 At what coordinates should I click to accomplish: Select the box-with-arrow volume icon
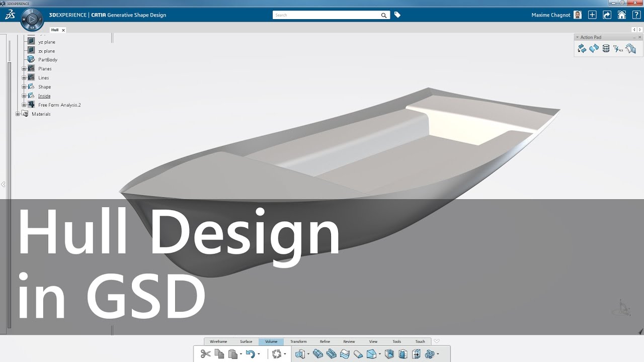coord(416,354)
